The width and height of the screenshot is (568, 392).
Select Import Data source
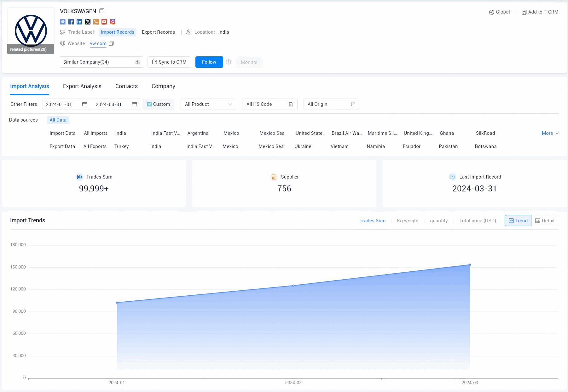tap(62, 133)
